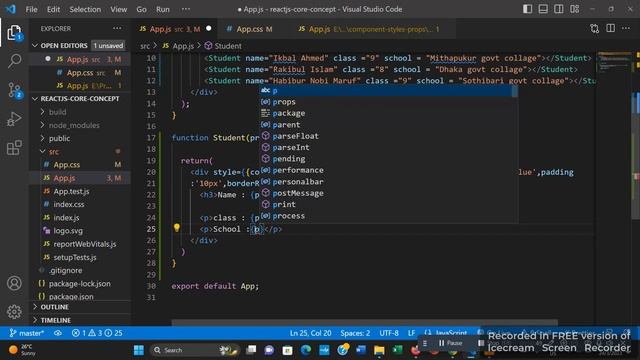This screenshot has width=640, height=360.
Task: Open the Run menu
Action: 162,9
